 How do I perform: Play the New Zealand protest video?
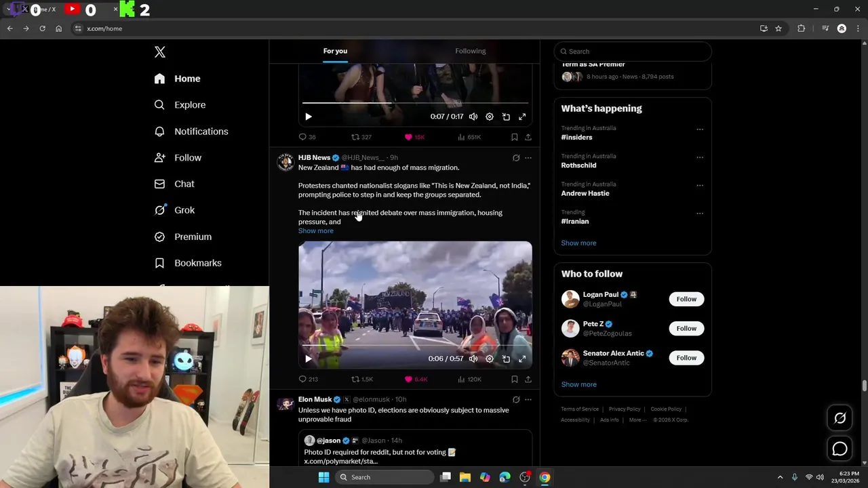pyautogui.click(x=309, y=359)
